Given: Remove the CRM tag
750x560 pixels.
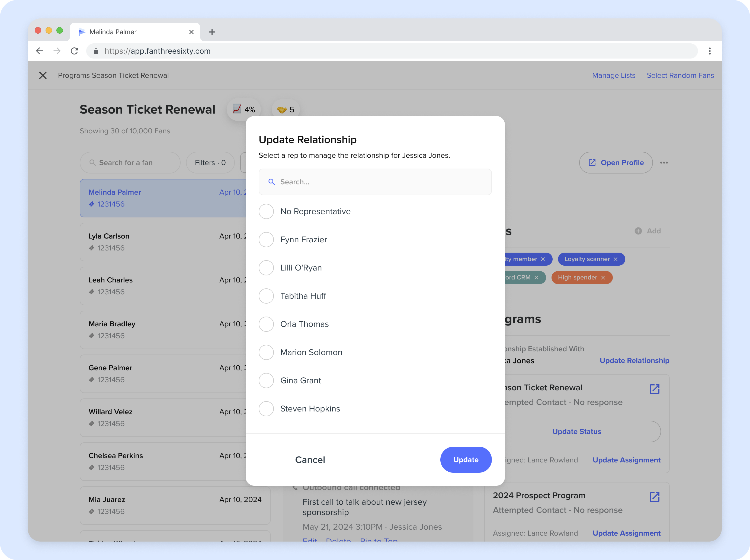Looking at the screenshot, I should [536, 277].
